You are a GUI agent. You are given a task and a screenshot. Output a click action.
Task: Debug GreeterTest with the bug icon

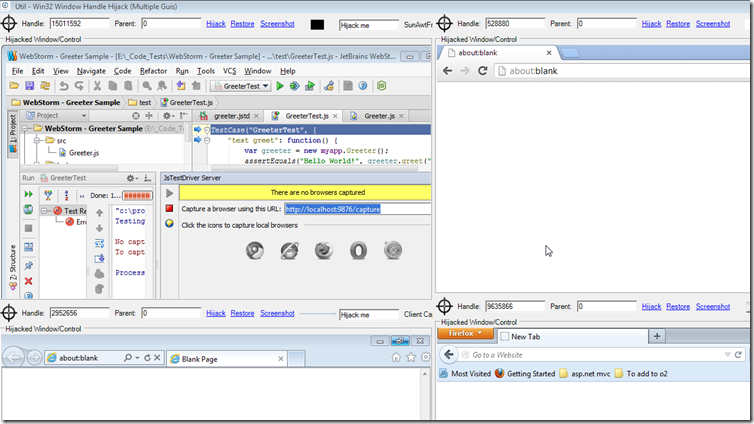[294, 86]
